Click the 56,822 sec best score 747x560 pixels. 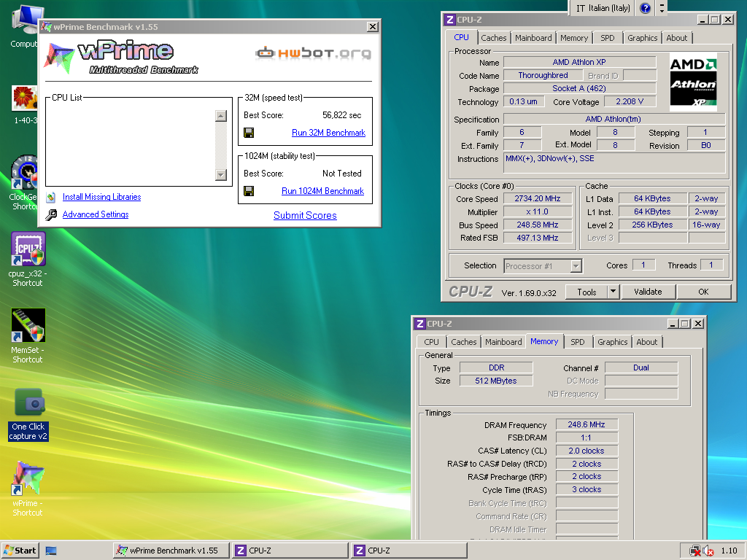(341, 115)
